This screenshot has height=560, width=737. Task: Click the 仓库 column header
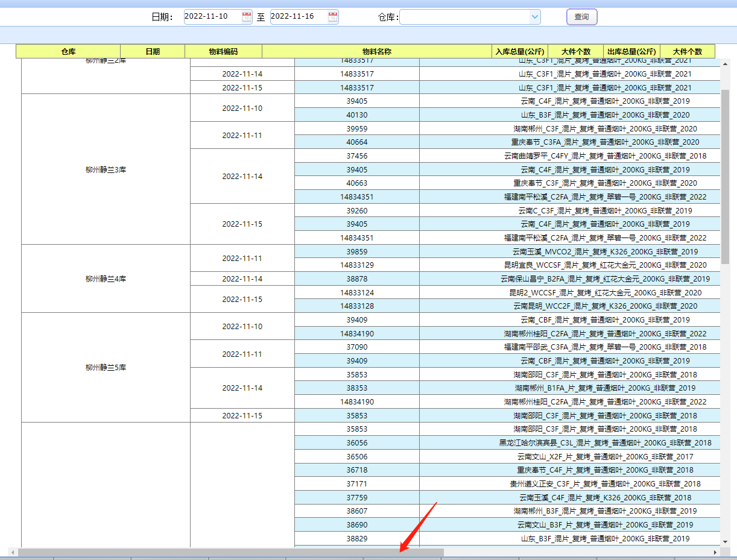pos(68,52)
